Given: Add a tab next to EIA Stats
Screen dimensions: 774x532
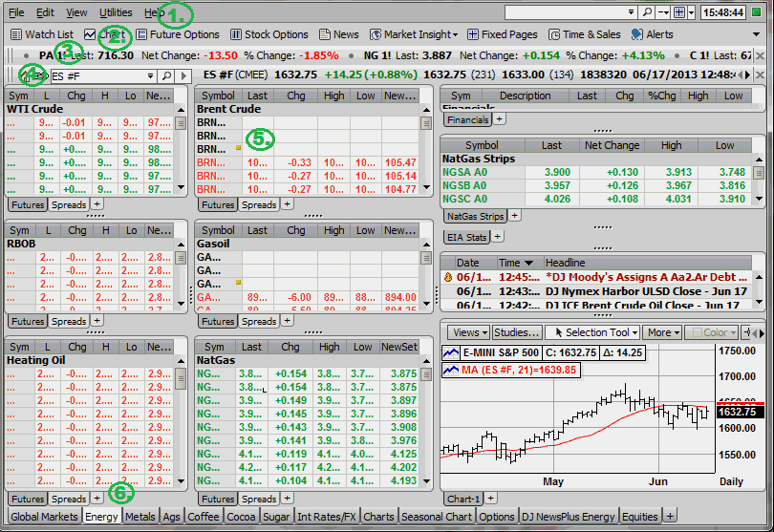Looking at the screenshot, I should (x=498, y=237).
